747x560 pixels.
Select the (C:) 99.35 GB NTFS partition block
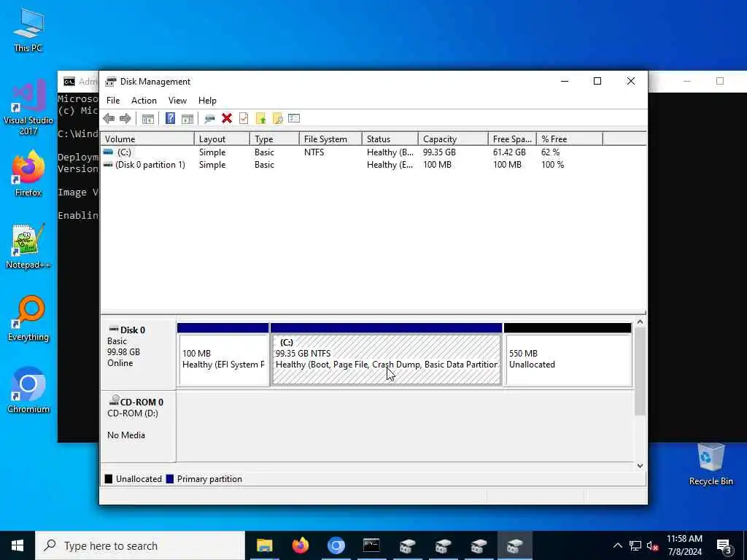(387, 354)
